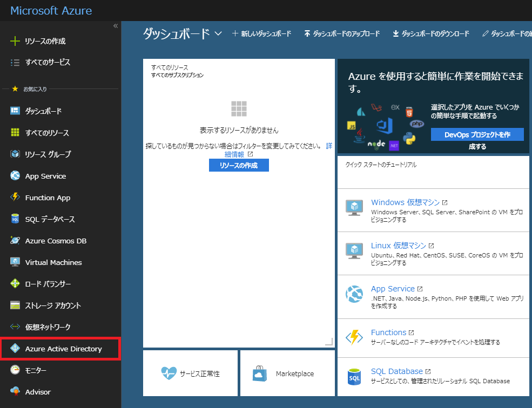Open the サービス正常性 tile
The width and height of the screenshot is (532, 408).
pos(190,373)
